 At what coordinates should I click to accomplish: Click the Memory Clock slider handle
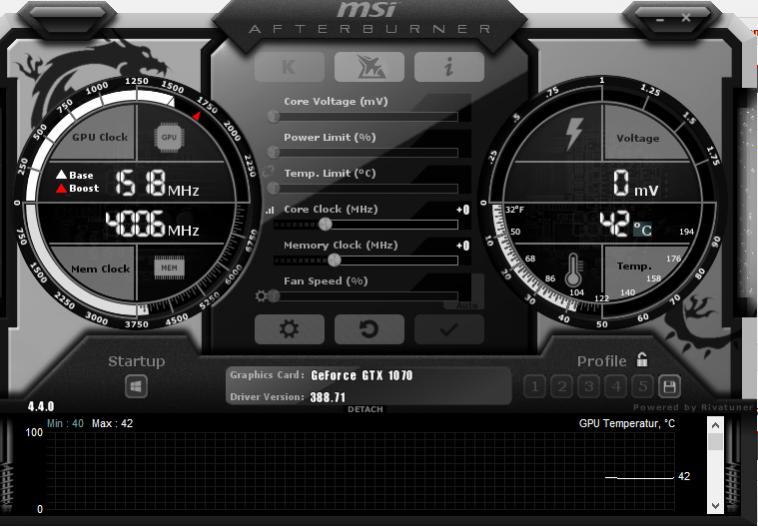click(x=334, y=260)
